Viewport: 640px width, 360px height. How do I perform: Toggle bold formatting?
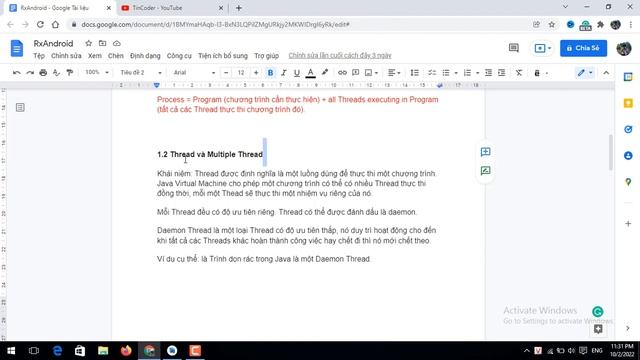pyautogui.click(x=270, y=73)
